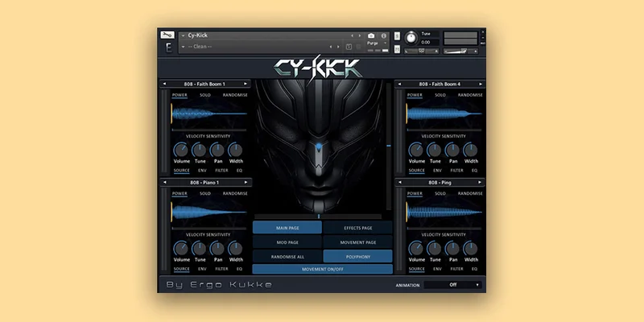The image size is (644, 322).
Task: Click RANDOMISE on Piano 1 layer
Action: [235, 193]
